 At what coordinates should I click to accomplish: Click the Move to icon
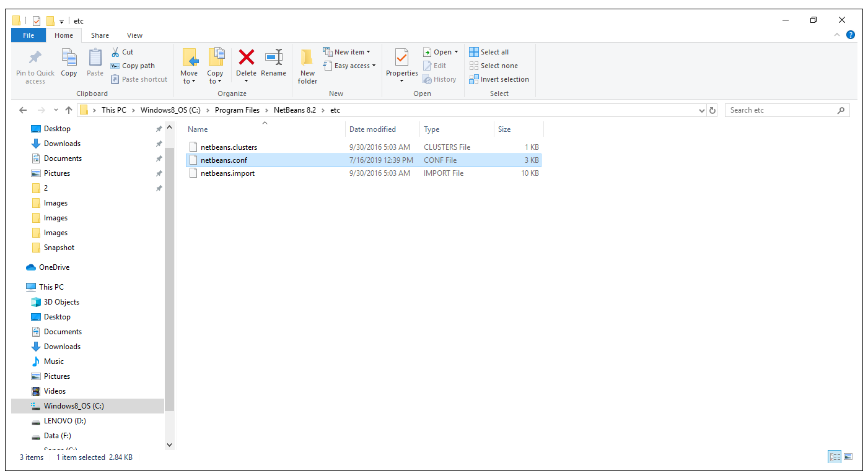coord(190,58)
